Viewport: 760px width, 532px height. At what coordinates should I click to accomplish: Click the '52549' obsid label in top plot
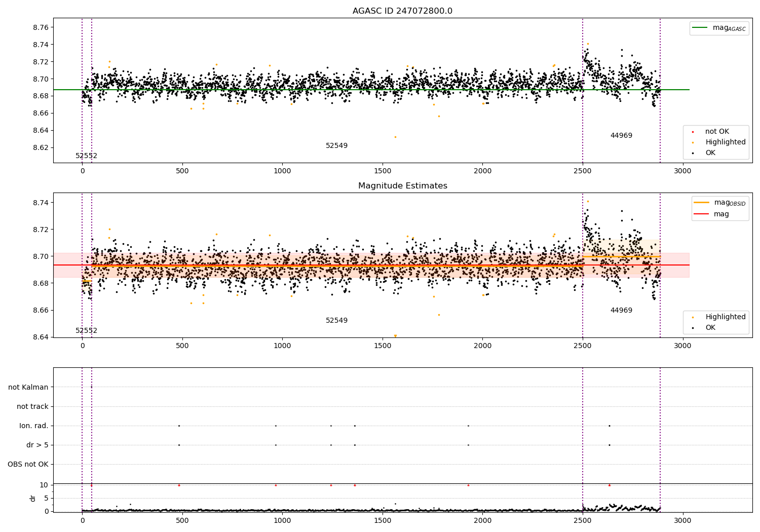point(337,146)
